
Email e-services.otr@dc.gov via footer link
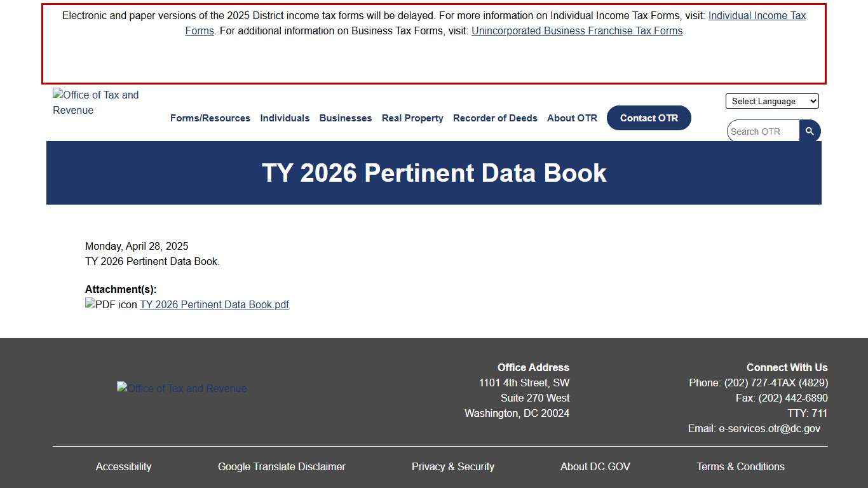coord(769,428)
